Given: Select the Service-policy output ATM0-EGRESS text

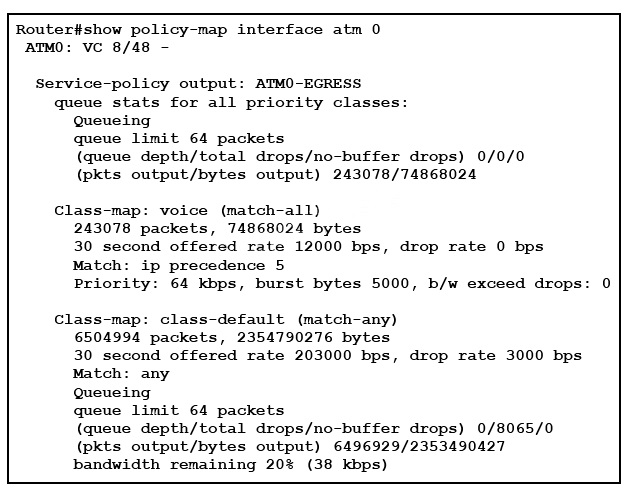Looking at the screenshot, I should (198, 84).
